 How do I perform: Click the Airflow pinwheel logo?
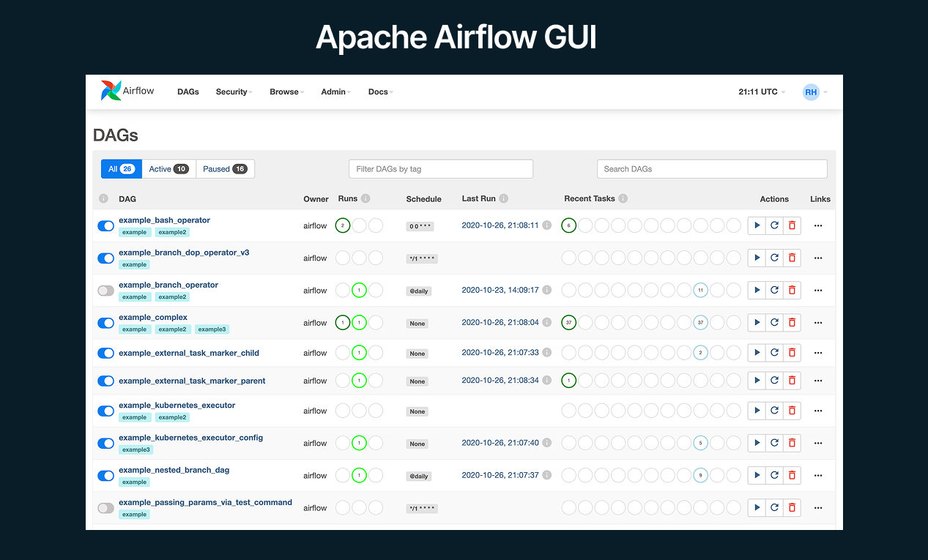tap(111, 91)
